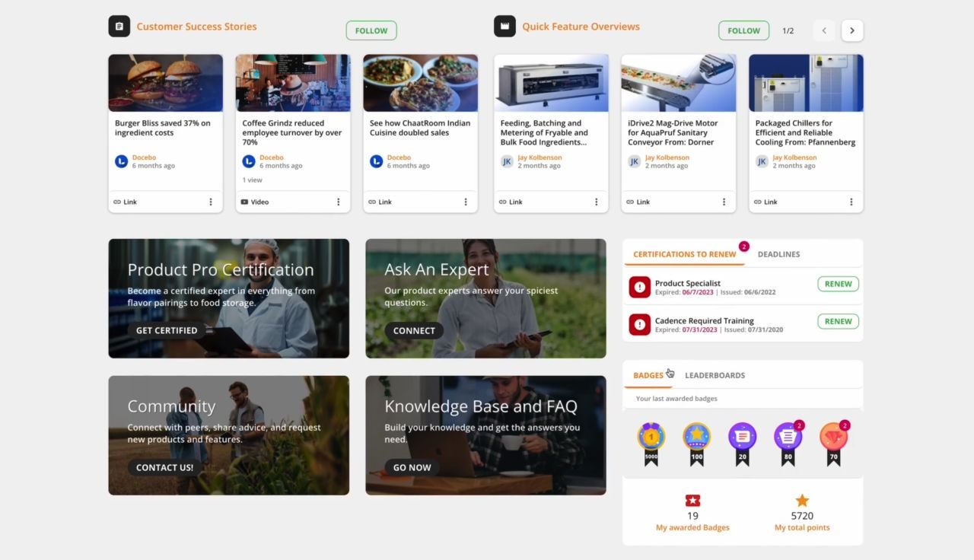974x560 pixels.
Task: Click Connect on the Ask An Expert banner
Action: click(x=414, y=330)
